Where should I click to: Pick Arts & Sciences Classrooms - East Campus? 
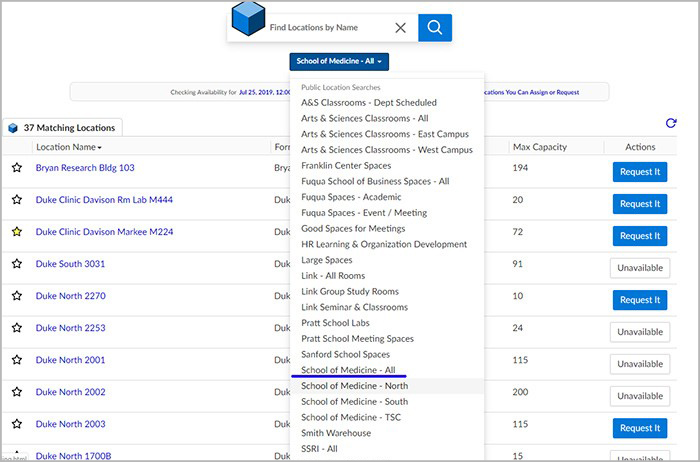(385, 134)
